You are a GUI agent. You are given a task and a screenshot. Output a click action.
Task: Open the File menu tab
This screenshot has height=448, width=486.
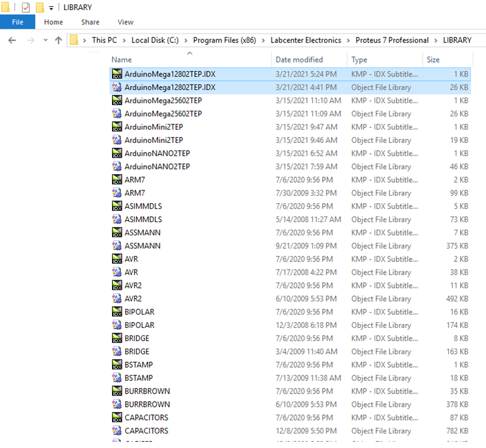point(17,22)
